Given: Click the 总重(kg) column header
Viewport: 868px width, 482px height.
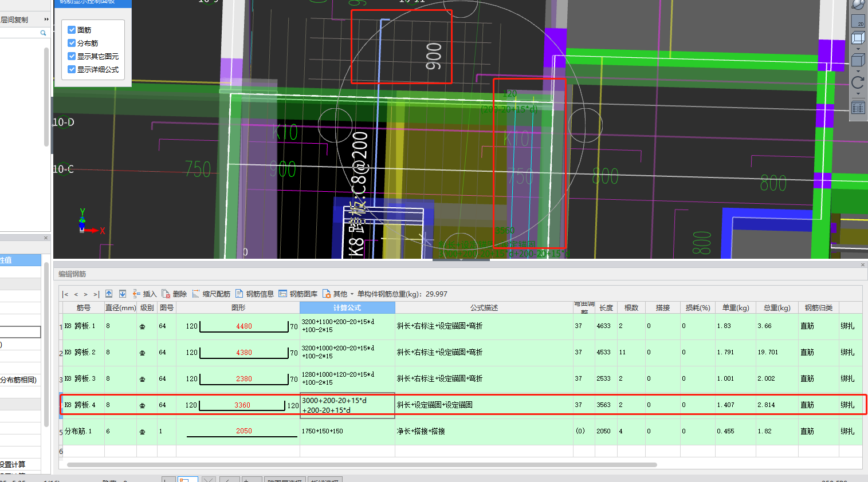Looking at the screenshot, I should click(x=777, y=307).
